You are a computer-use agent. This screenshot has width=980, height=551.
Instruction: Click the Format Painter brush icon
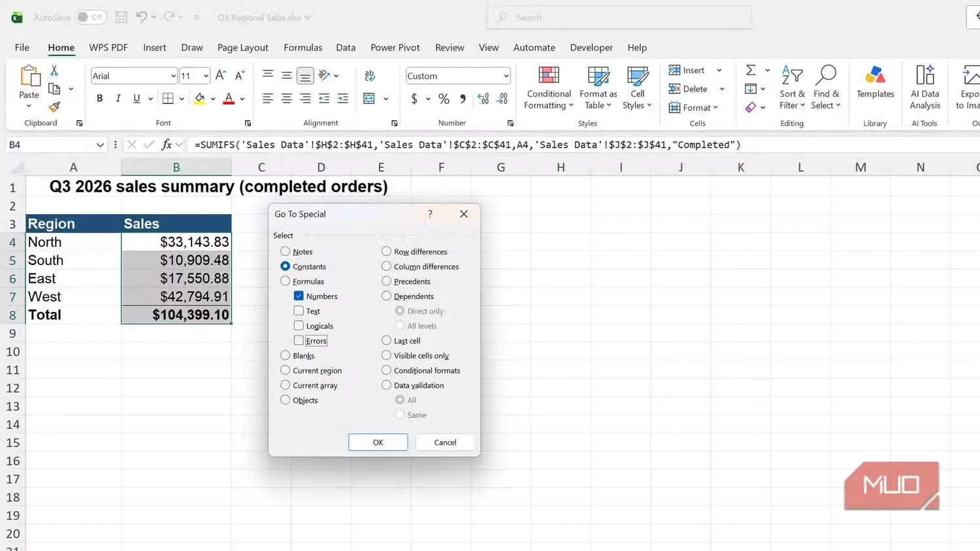pos(54,106)
